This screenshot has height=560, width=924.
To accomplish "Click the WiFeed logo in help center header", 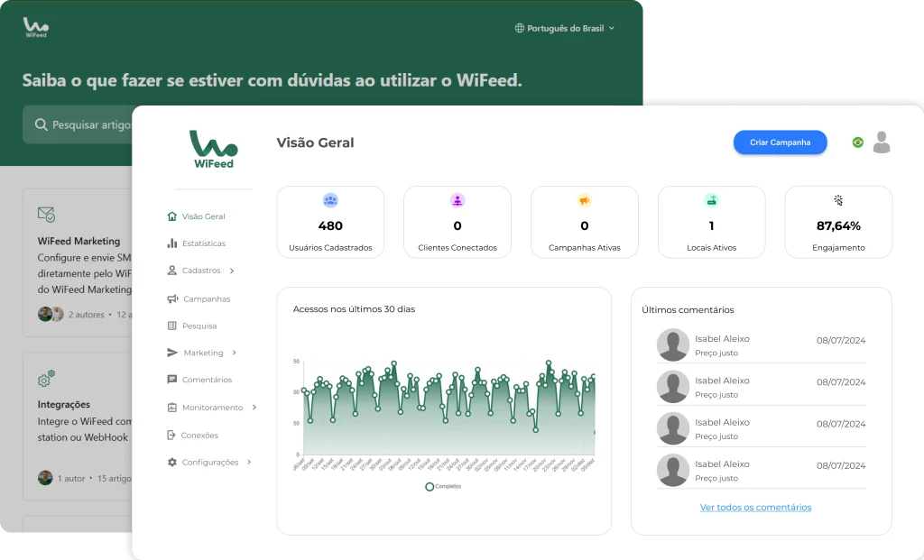I will coord(36,27).
